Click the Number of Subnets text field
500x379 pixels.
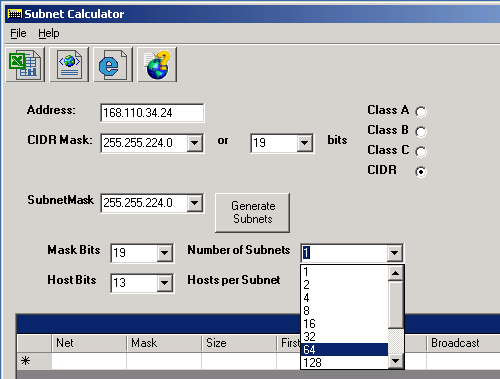coord(344,253)
